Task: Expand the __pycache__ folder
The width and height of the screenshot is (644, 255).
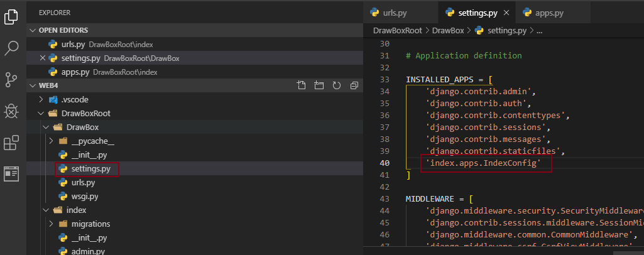Action: (51, 141)
